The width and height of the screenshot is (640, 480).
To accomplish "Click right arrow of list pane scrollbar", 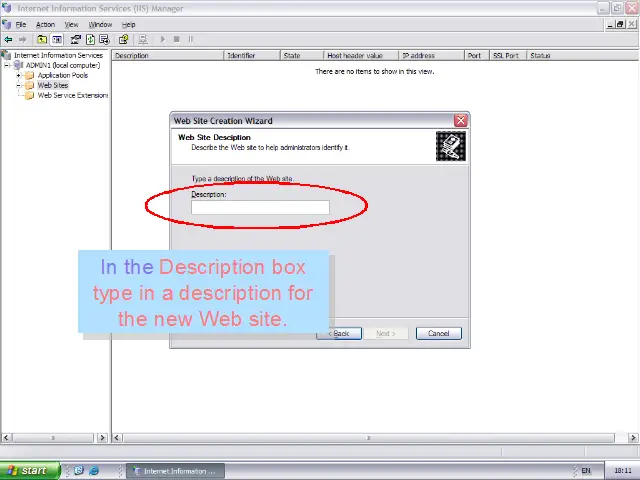I will pyautogui.click(x=633, y=438).
